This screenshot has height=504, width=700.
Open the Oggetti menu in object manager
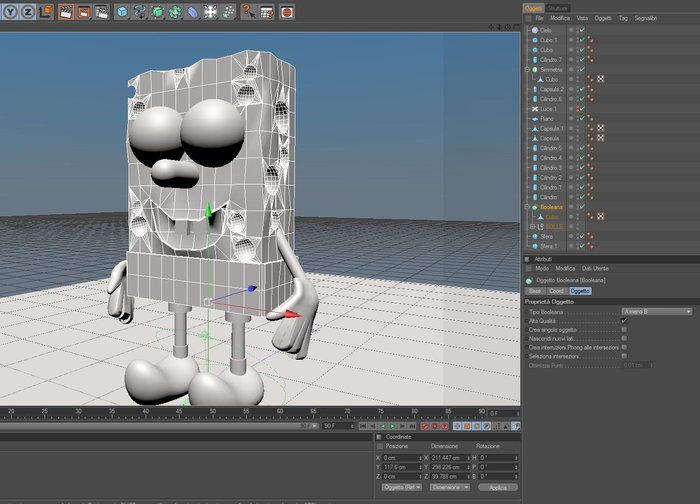[x=603, y=18]
